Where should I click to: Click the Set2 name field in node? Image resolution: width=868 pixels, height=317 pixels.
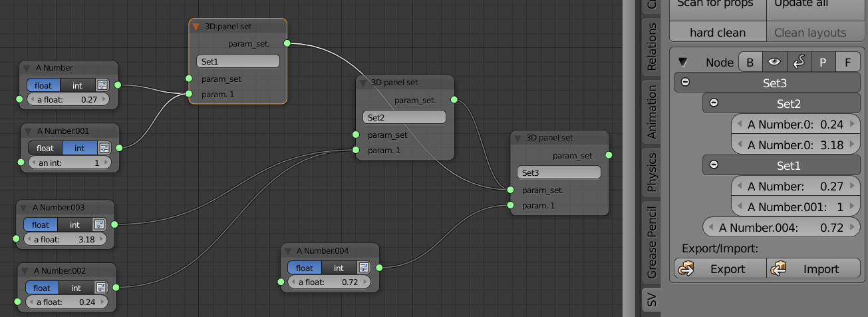click(404, 117)
